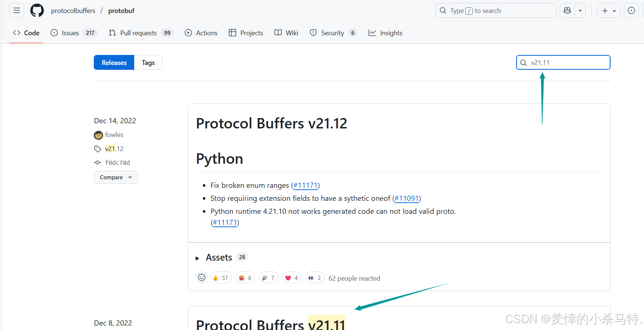
Task: Click the 'Dec 8, 2022' release date
Action: click(x=113, y=323)
